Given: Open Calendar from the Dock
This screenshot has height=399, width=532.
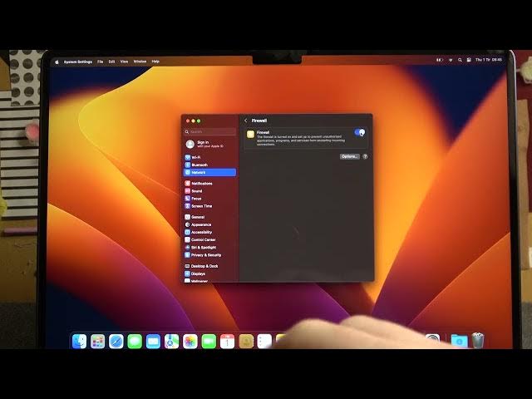Looking at the screenshot, I should point(227,341).
